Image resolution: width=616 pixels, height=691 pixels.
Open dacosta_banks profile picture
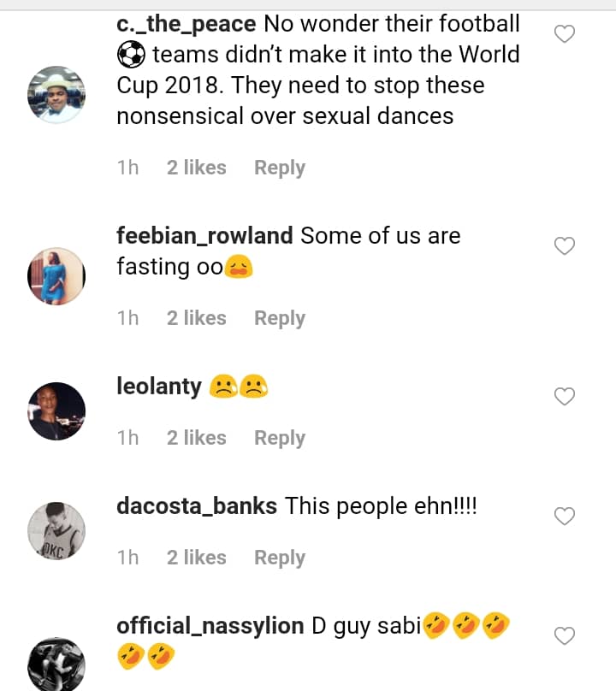[x=57, y=530]
